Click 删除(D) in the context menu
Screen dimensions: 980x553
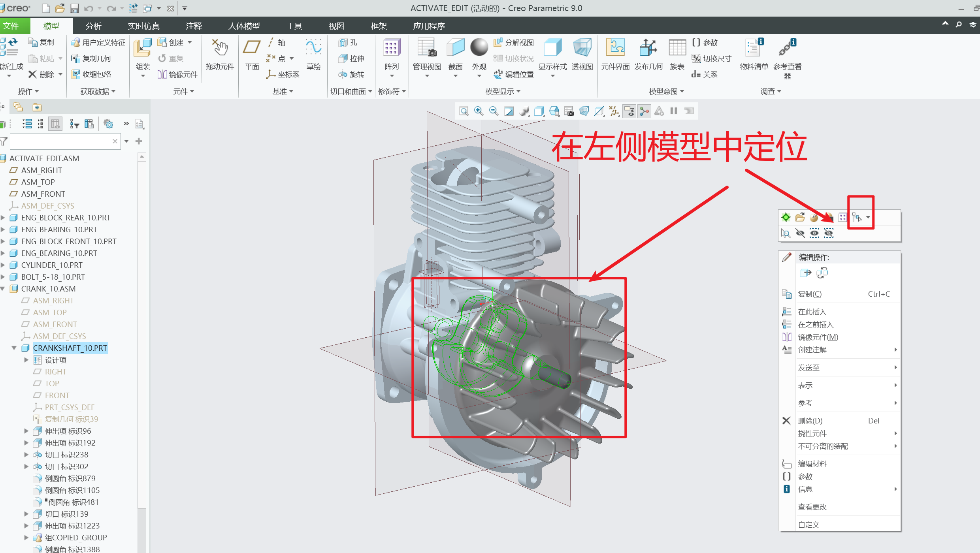[810, 421]
